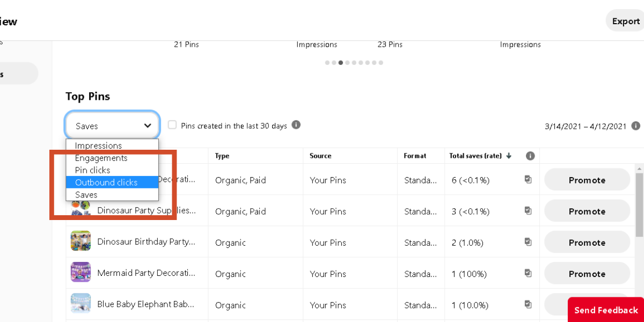Click the copy icon in the 3 (<0.1%) saves row

click(528, 211)
